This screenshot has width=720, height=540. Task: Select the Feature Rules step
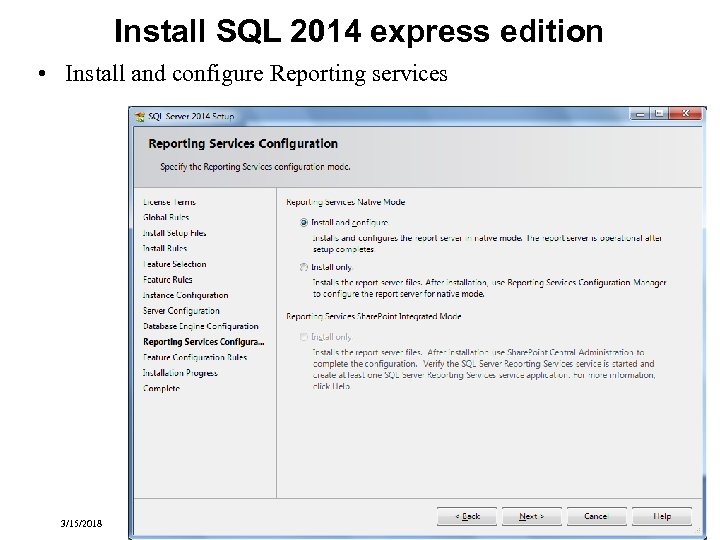[168, 280]
